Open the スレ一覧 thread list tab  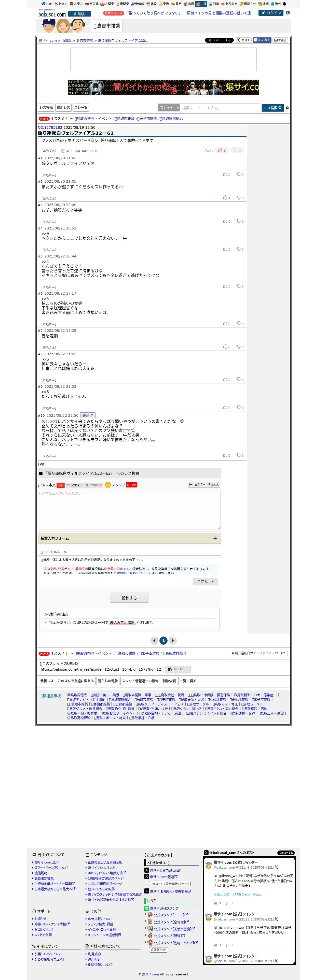pos(81,108)
